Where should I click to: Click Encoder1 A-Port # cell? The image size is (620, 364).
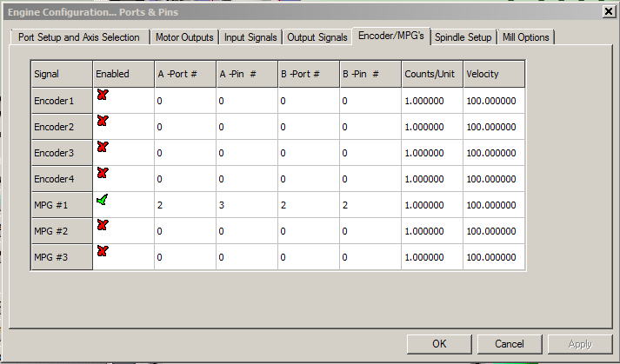click(x=185, y=101)
